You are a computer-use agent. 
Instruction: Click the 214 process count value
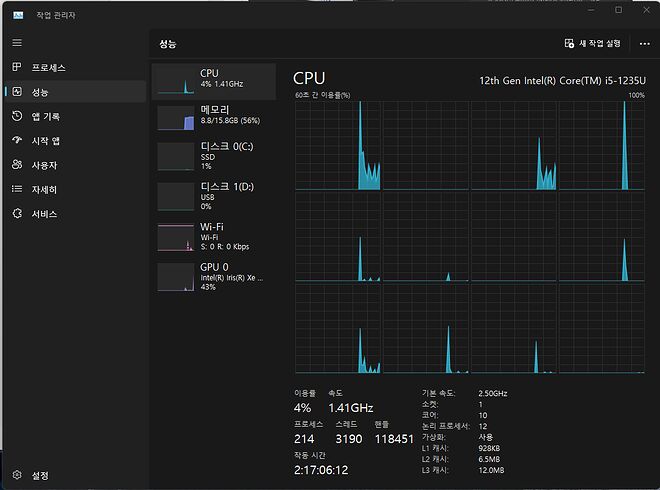[304, 439]
